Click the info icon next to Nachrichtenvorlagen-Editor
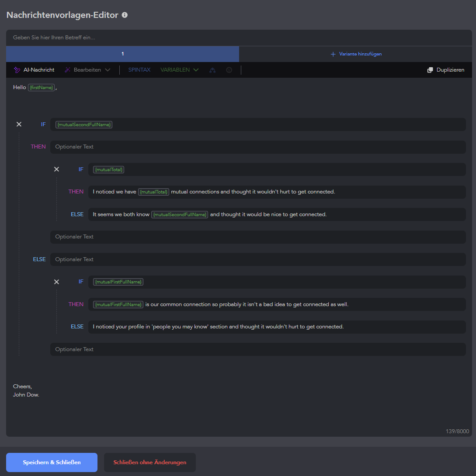 click(125, 15)
